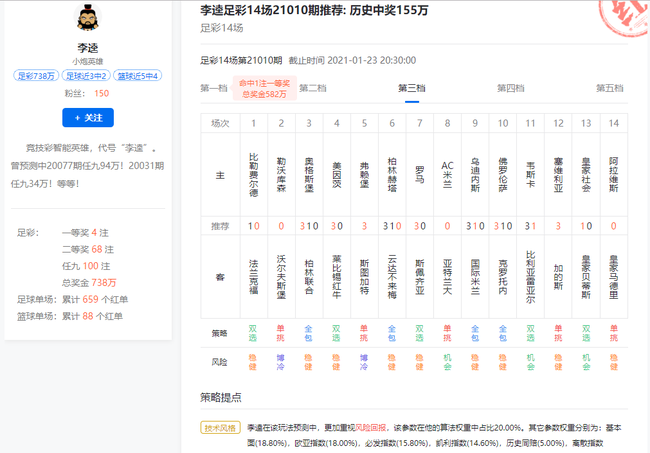
Task: Select the 足球近3中2 tag
Action: click(x=87, y=76)
